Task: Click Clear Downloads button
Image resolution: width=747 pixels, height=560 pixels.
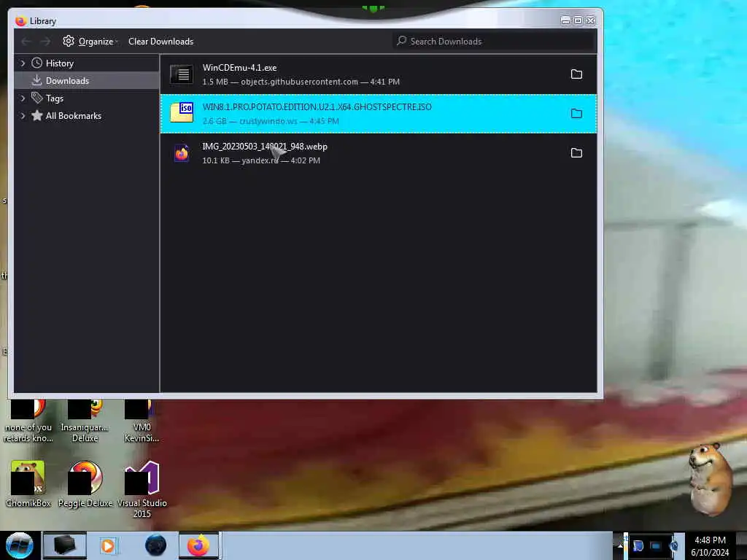Action: 160,42
